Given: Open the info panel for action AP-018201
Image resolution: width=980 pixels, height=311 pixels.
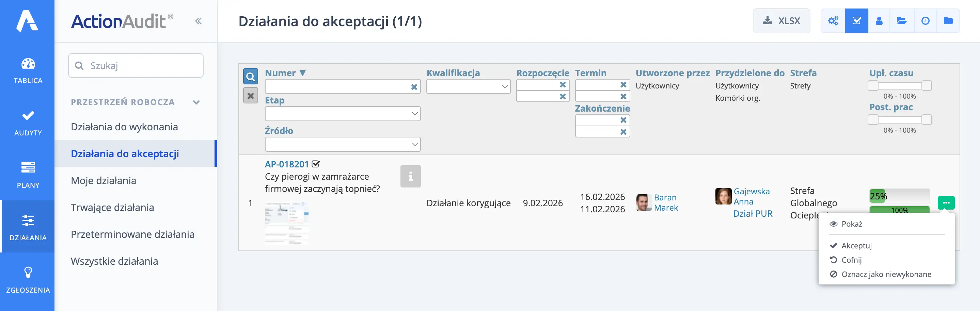Looking at the screenshot, I should click(x=410, y=176).
